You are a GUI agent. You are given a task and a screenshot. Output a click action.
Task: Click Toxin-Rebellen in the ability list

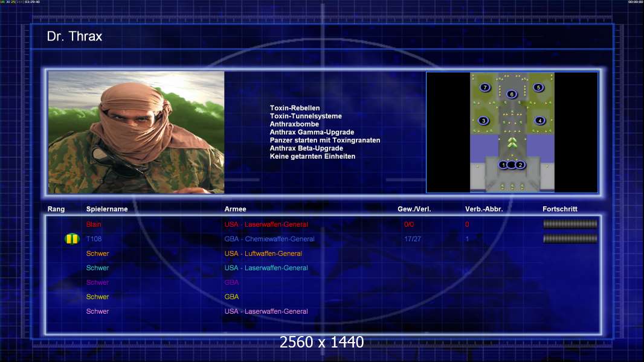pyautogui.click(x=294, y=108)
